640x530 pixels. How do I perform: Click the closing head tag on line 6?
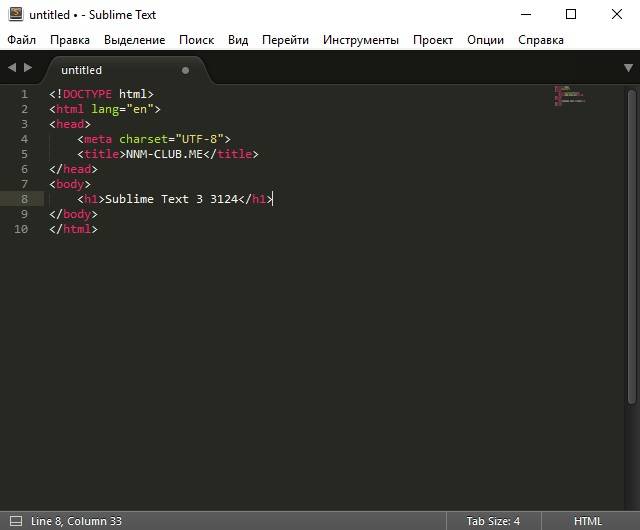73,169
